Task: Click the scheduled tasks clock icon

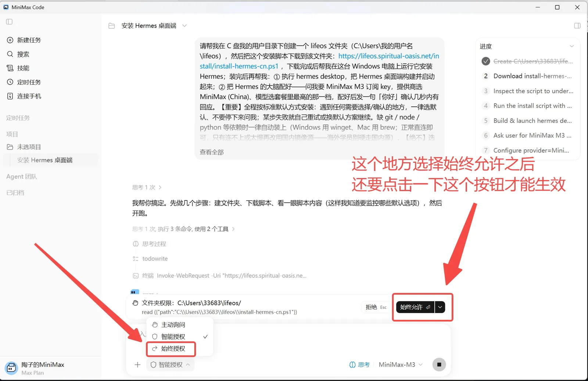Action: (x=10, y=82)
